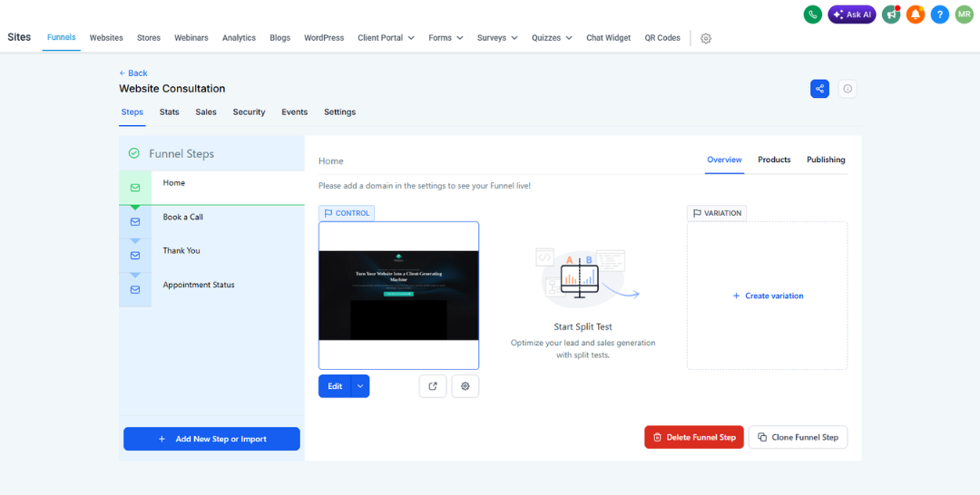The width and height of the screenshot is (980, 495).
Task: Select the Products tab
Action: 774,160
